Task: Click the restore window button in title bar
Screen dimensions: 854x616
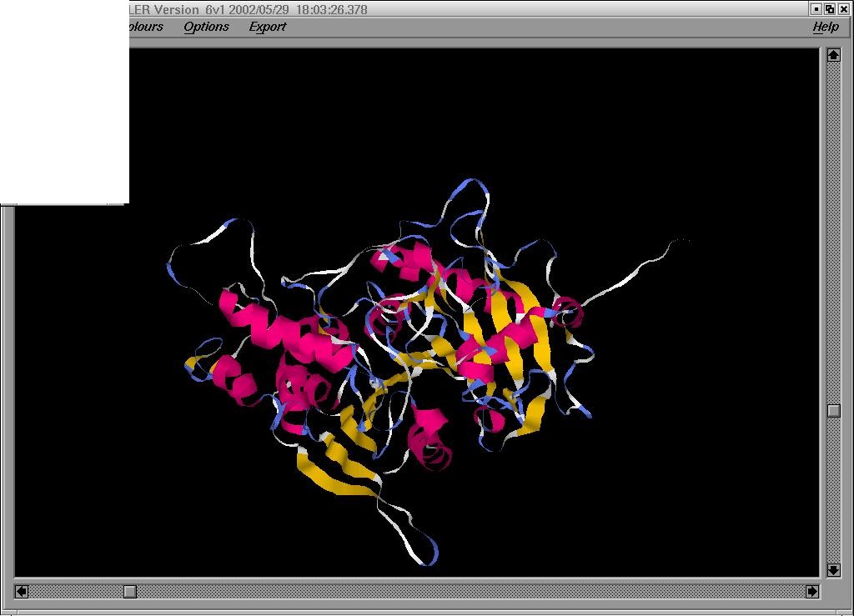Action: 830,9
